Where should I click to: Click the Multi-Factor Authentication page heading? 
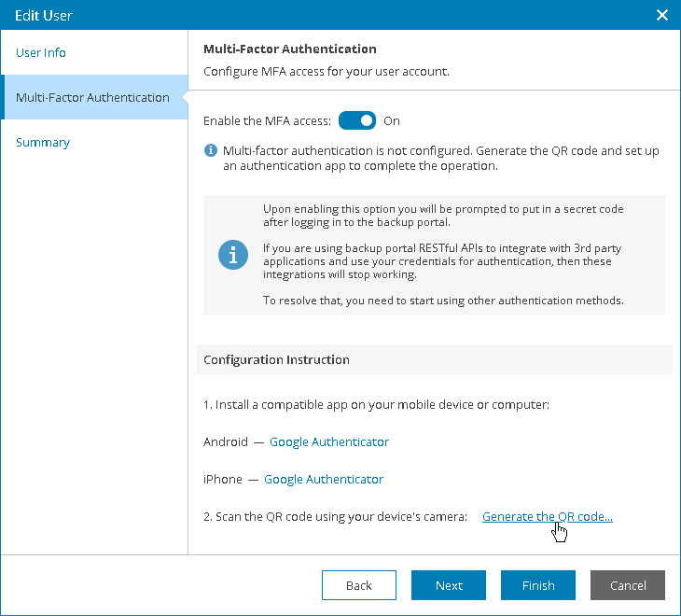290,49
